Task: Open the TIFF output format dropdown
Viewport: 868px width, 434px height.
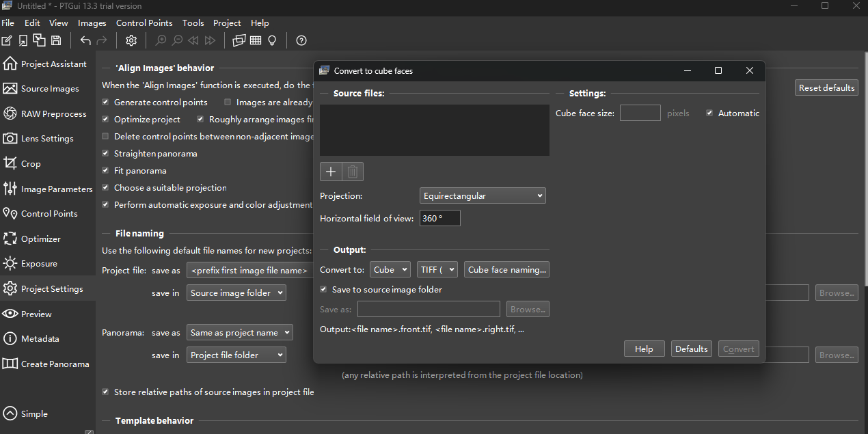Action: pyautogui.click(x=437, y=270)
